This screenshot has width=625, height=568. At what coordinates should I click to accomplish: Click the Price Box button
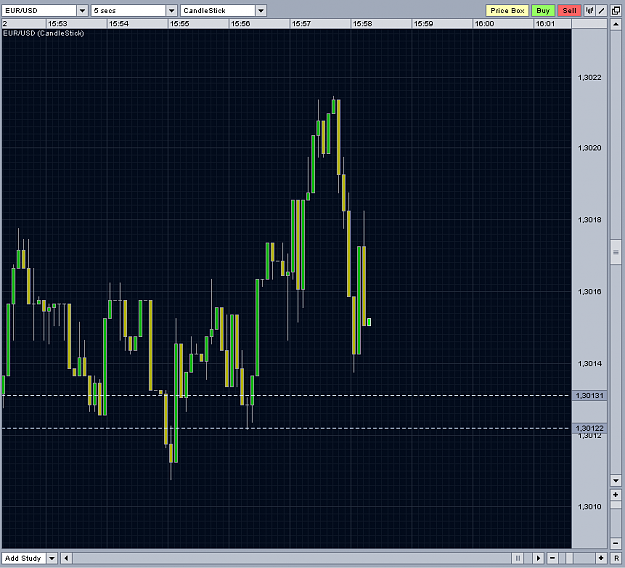pyautogui.click(x=507, y=11)
